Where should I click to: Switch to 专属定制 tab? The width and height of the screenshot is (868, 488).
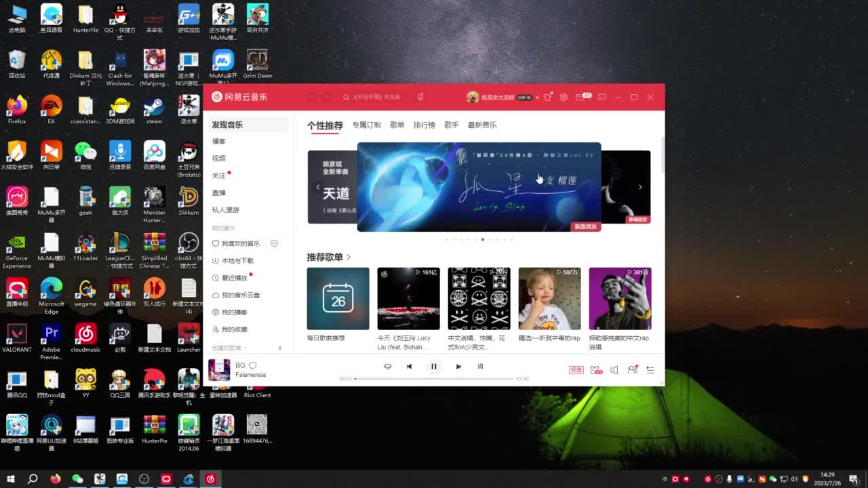(x=366, y=125)
